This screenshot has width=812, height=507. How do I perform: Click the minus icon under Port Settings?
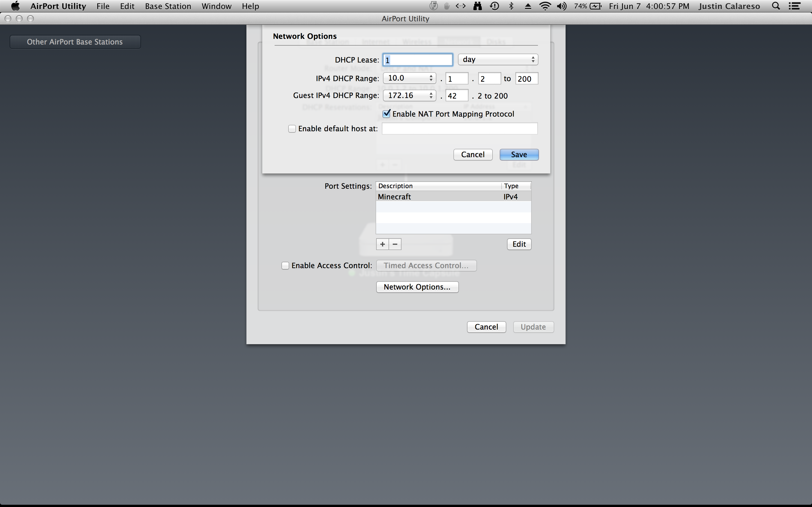pyautogui.click(x=395, y=244)
